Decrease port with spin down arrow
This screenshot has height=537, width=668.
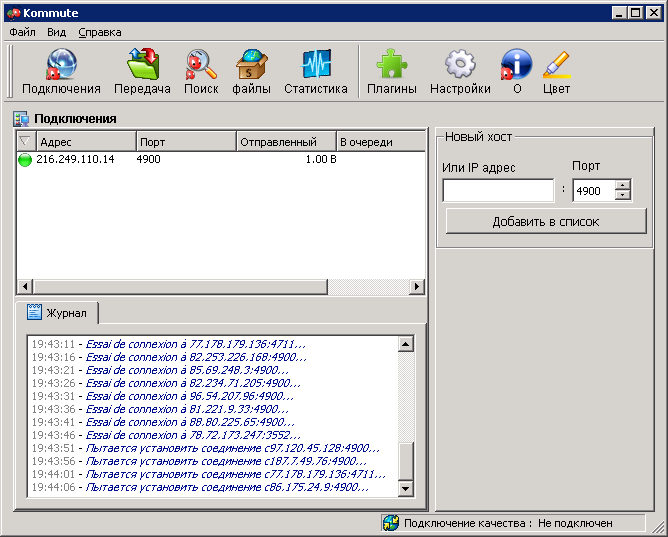tap(623, 195)
